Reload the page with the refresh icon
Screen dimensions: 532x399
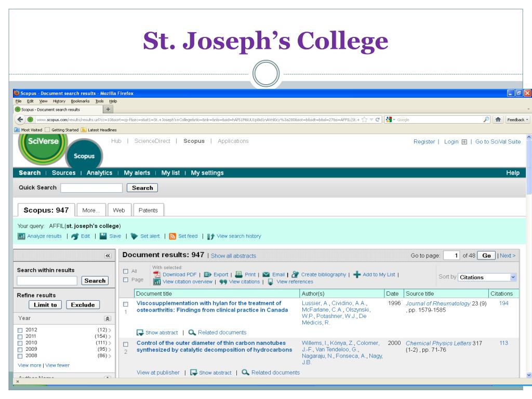377,119
